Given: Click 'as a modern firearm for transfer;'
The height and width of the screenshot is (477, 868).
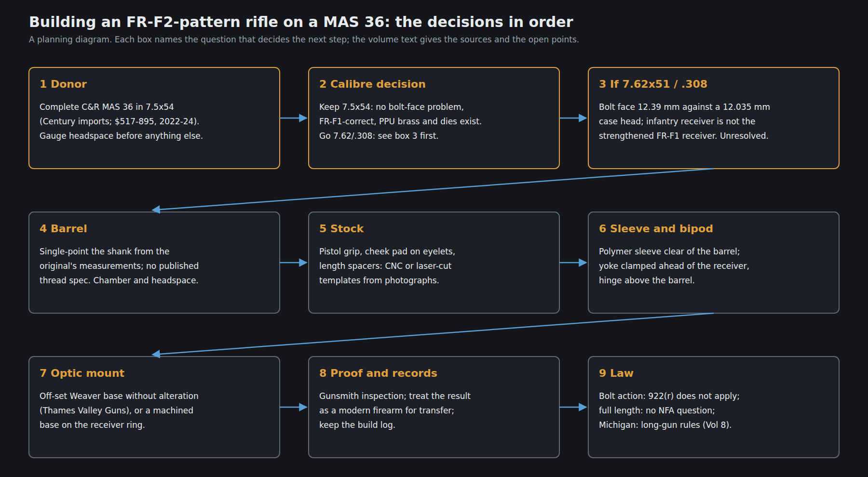Looking at the screenshot, I should [387, 411].
